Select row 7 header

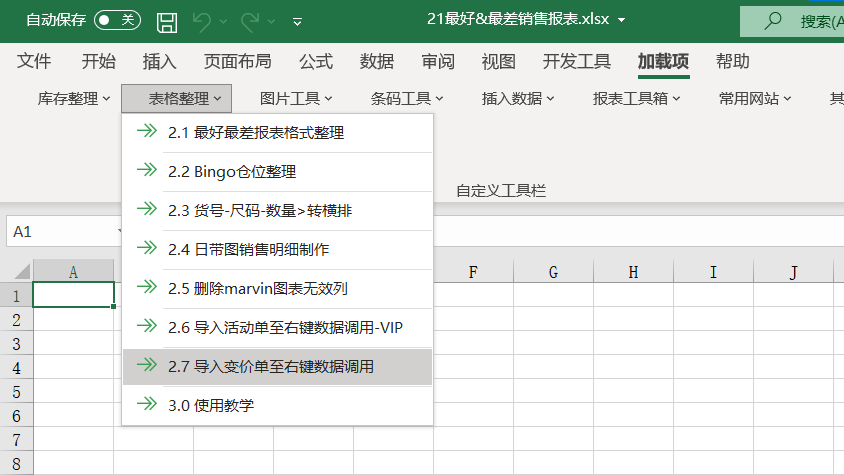(16, 439)
